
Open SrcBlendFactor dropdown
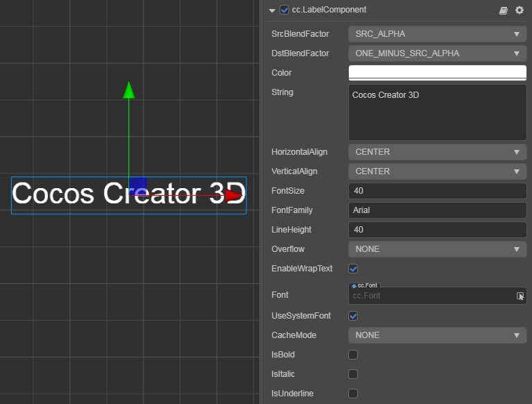click(x=438, y=34)
